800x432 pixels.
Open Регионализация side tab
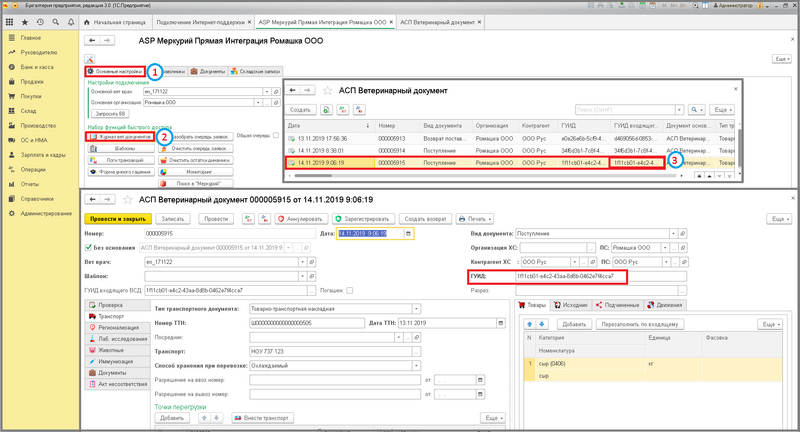(x=117, y=327)
